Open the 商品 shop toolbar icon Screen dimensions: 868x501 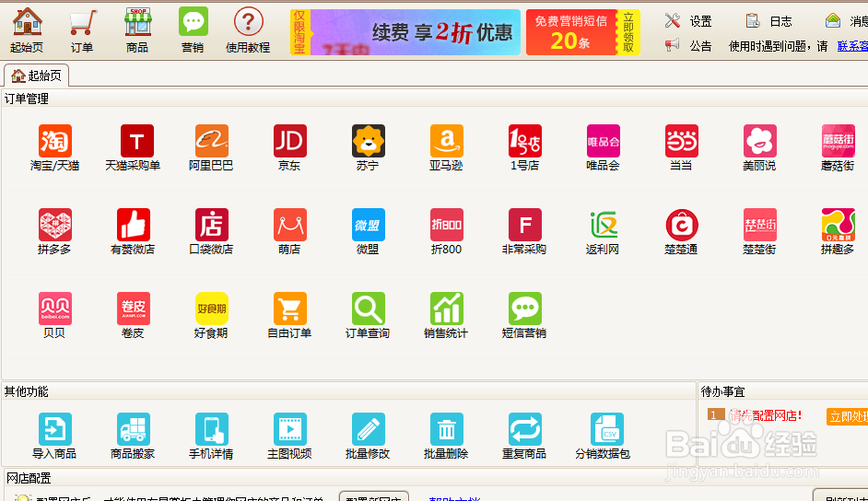[x=137, y=29]
